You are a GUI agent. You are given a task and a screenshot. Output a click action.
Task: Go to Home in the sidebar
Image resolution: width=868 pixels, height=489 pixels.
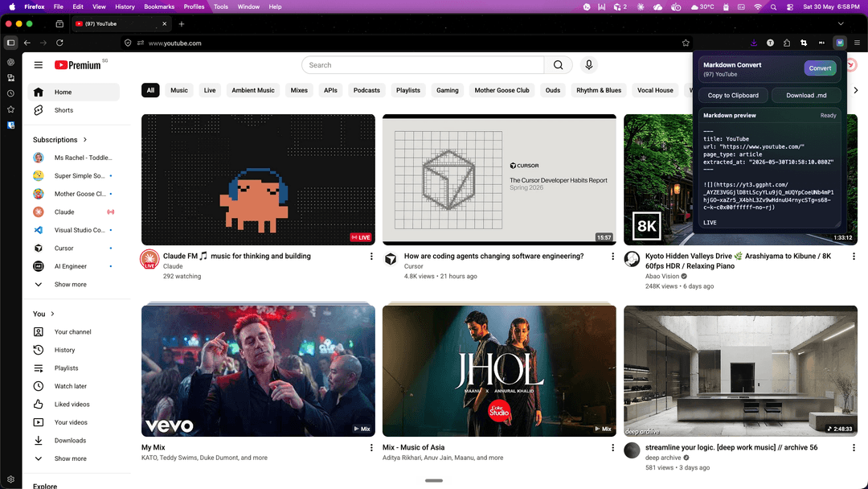pos(74,92)
